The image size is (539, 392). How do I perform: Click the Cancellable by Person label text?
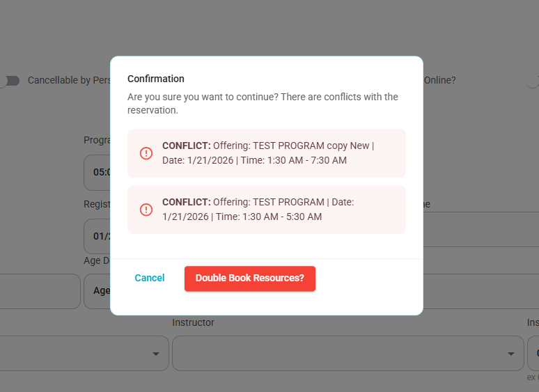(69, 80)
